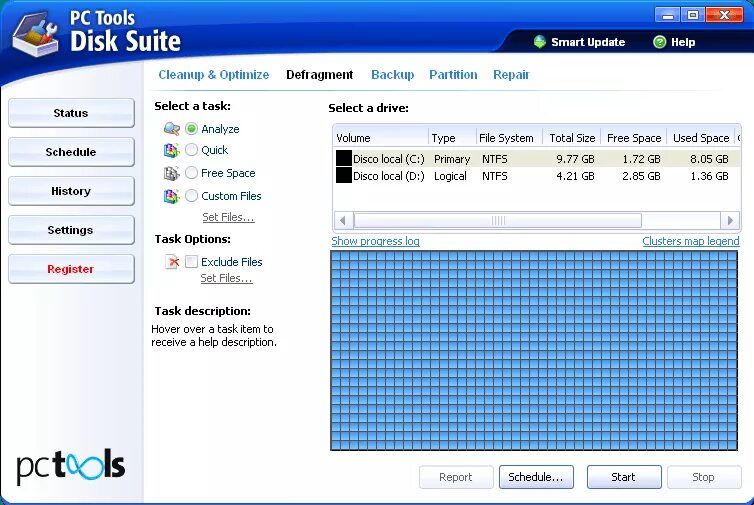
Task: Switch to the Cleanup & Optimize tab
Action: pos(214,75)
